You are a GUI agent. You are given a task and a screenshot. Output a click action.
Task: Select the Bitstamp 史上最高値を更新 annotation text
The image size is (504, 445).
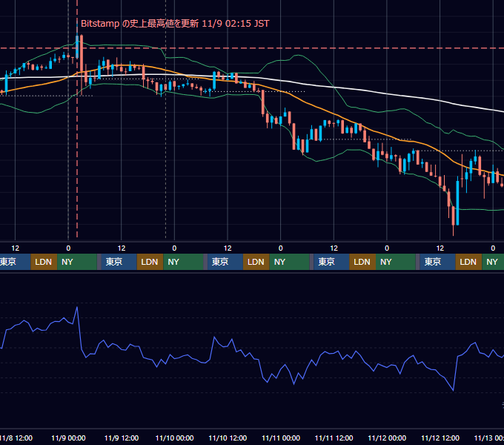click(x=175, y=24)
